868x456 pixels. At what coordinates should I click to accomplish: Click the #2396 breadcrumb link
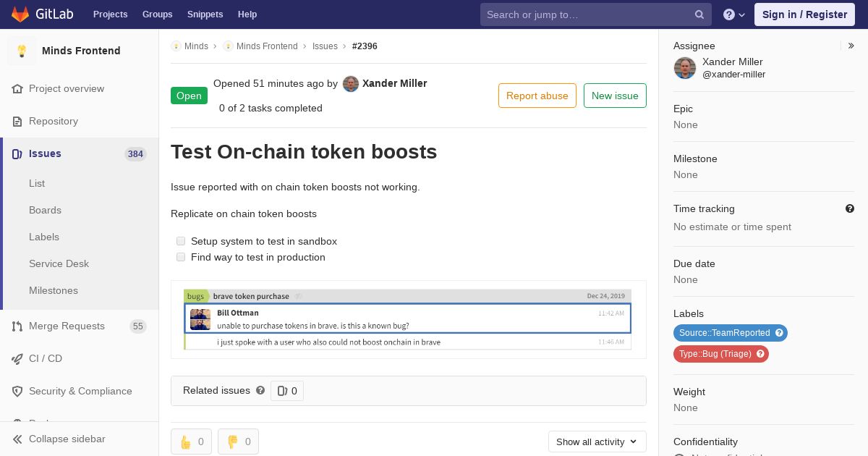[365, 46]
